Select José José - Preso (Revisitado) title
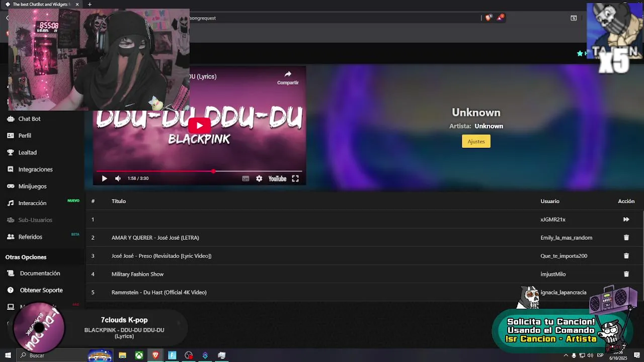Viewport: 644px width, 362px height. point(162,256)
